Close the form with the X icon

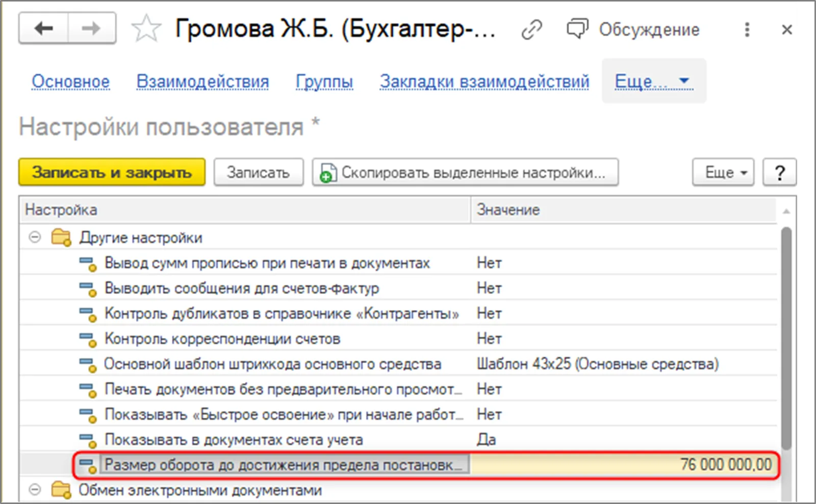(787, 30)
